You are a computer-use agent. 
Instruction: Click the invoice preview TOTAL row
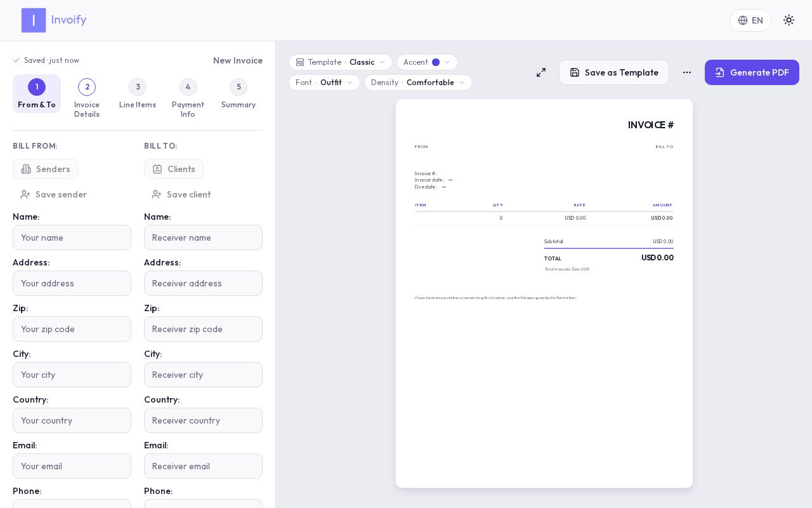coord(609,258)
